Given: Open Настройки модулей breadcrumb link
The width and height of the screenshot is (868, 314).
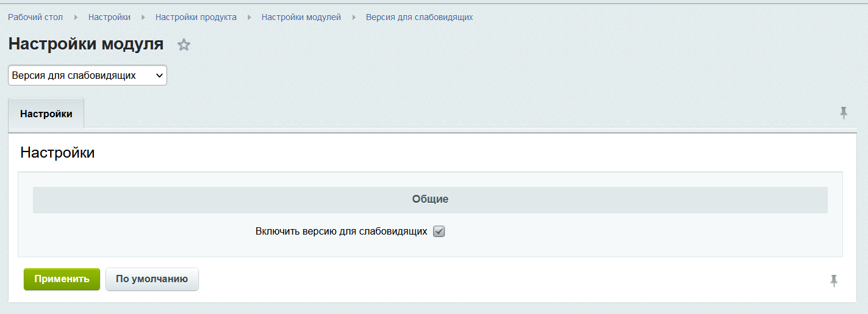Looking at the screenshot, I should (301, 17).
